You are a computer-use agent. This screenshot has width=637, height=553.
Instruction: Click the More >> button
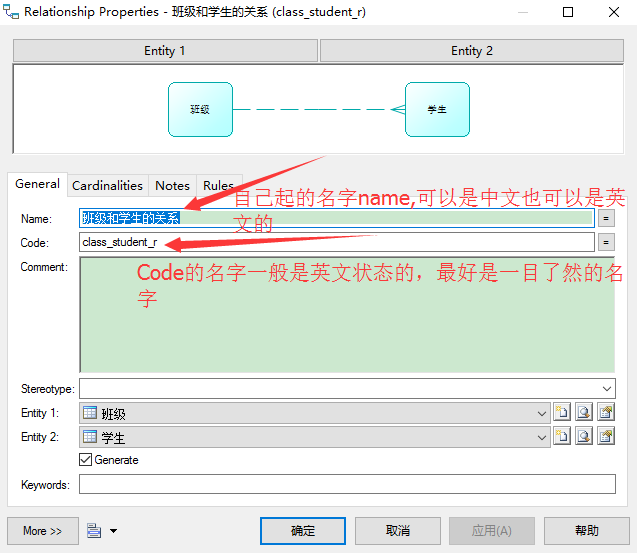tap(43, 531)
